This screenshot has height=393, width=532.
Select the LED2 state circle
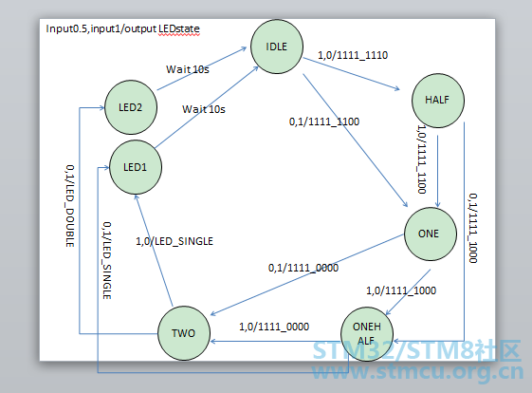tap(131, 107)
